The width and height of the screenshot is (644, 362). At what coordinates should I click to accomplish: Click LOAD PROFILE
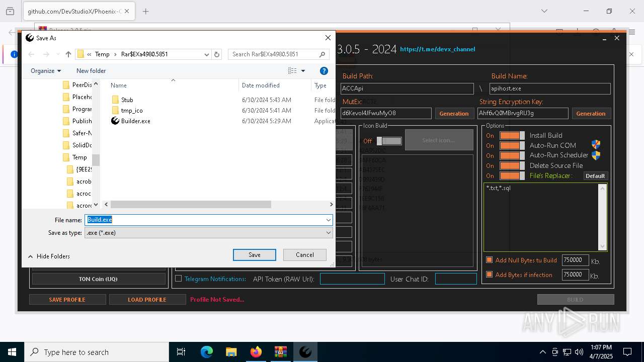147,300
